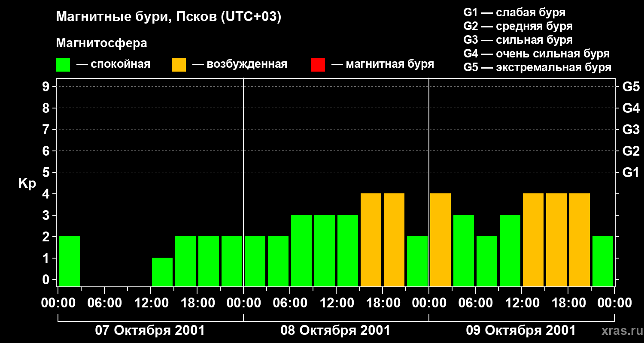Click the 15:00–18:00 orange bar of 09 Октября
This screenshot has height=343, width=644.
556,240
